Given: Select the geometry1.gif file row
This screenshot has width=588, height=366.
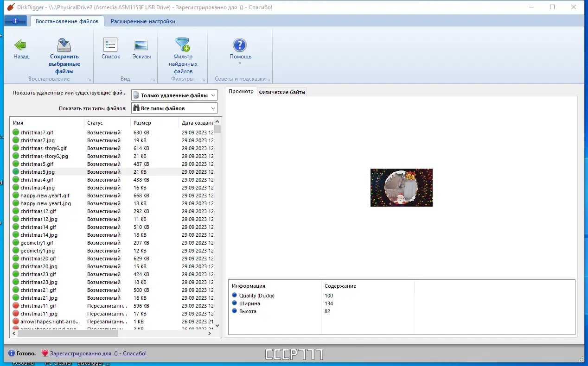Looking at the screenshot, I should [112, 243].
